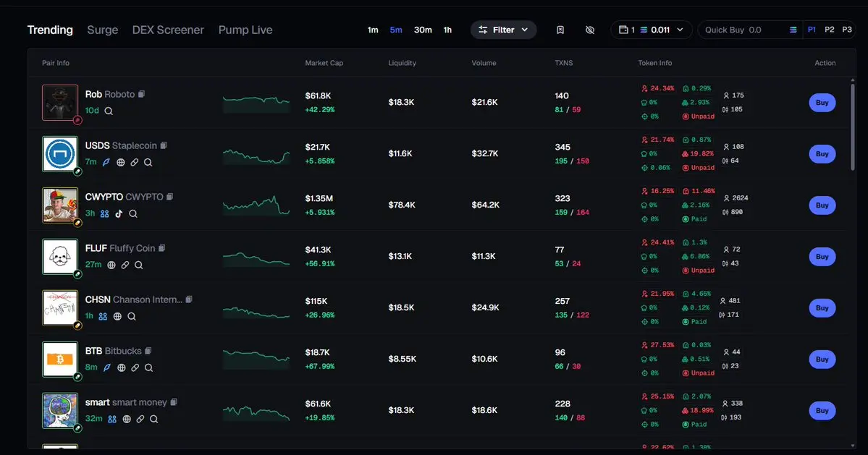Click the search icon in the CWYPTO row
Image resolution: width=868 pixels, height=455 pixels.
pos(133,214)
